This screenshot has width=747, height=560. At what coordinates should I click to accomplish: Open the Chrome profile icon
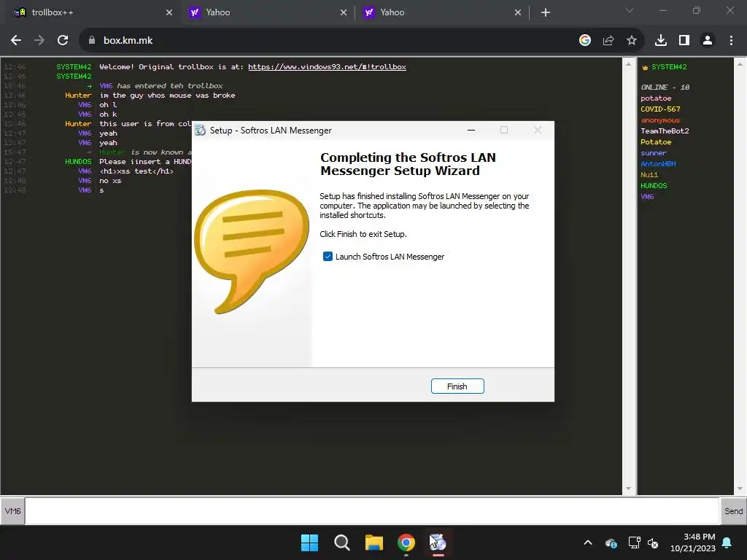(x=708, y=41)
